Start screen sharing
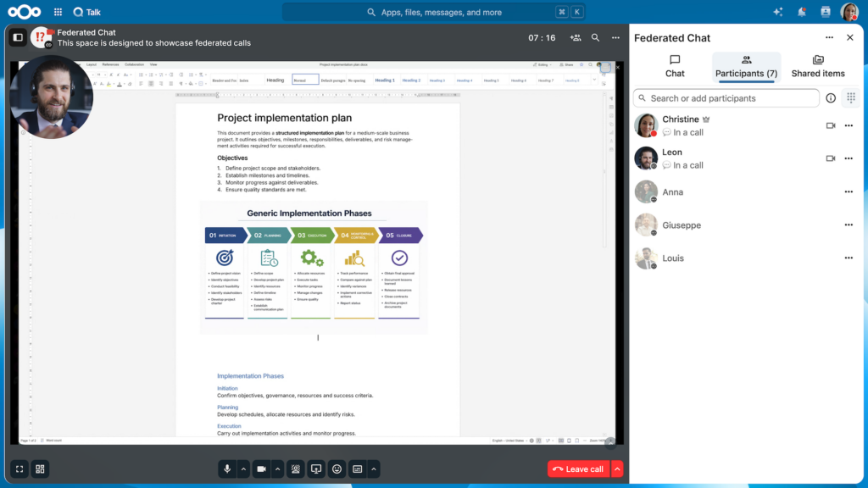This screenshot has width=868, height=488. (x=316, y=469)
